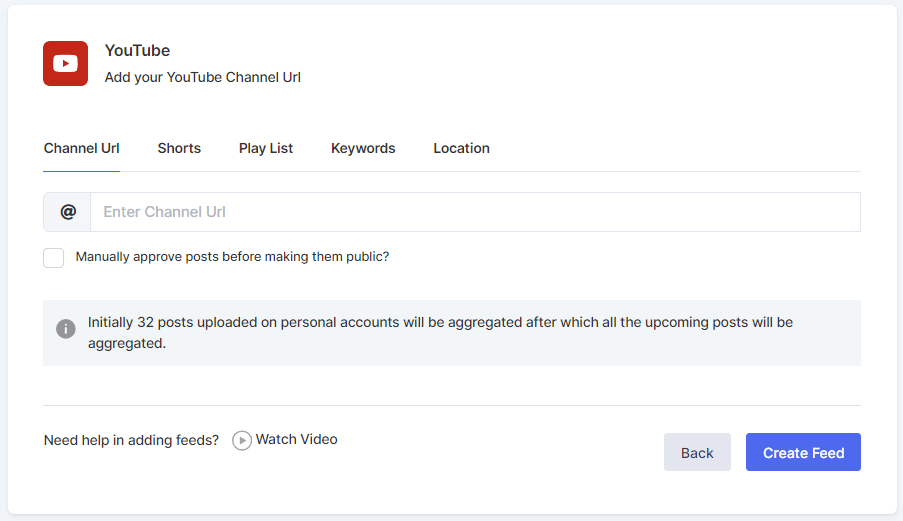Viewport: 903px width, 521px height.
Task: Click the play circle icon beside Watch Video
Action: click(x=242, y=440)
